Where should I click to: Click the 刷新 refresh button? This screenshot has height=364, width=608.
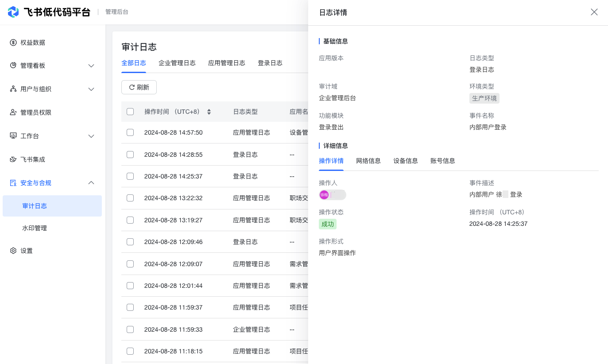click(x=139, y=87)
